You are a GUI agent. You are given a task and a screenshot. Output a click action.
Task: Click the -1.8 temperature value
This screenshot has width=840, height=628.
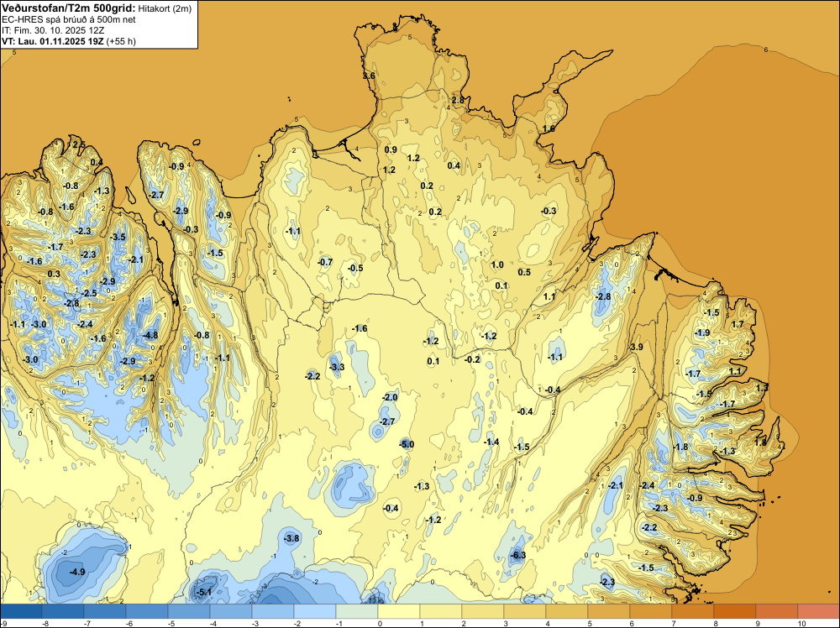(680, 447)
